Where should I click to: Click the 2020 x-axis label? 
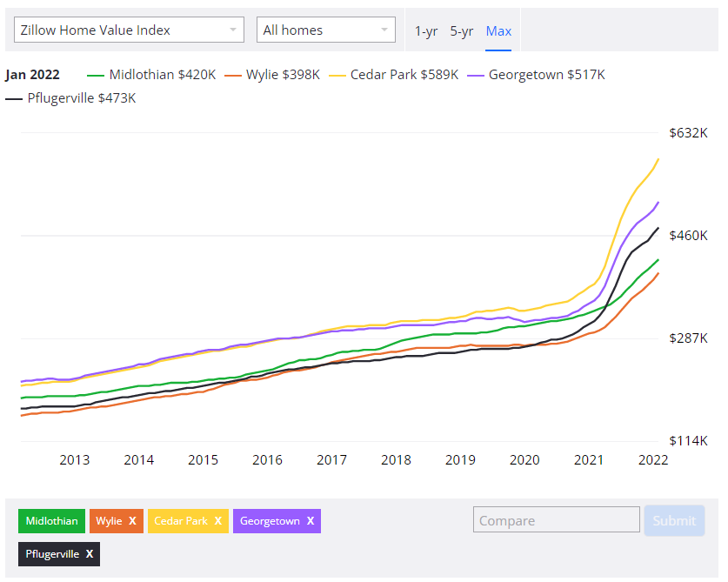(x=524, y=460)
